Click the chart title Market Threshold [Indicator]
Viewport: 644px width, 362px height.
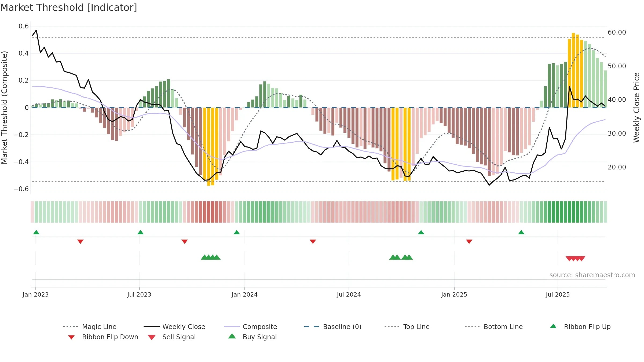point(69,8)
